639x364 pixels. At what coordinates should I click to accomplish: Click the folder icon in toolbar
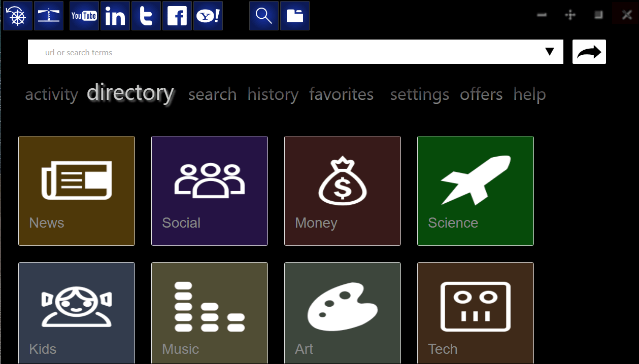tap(295, 16)
